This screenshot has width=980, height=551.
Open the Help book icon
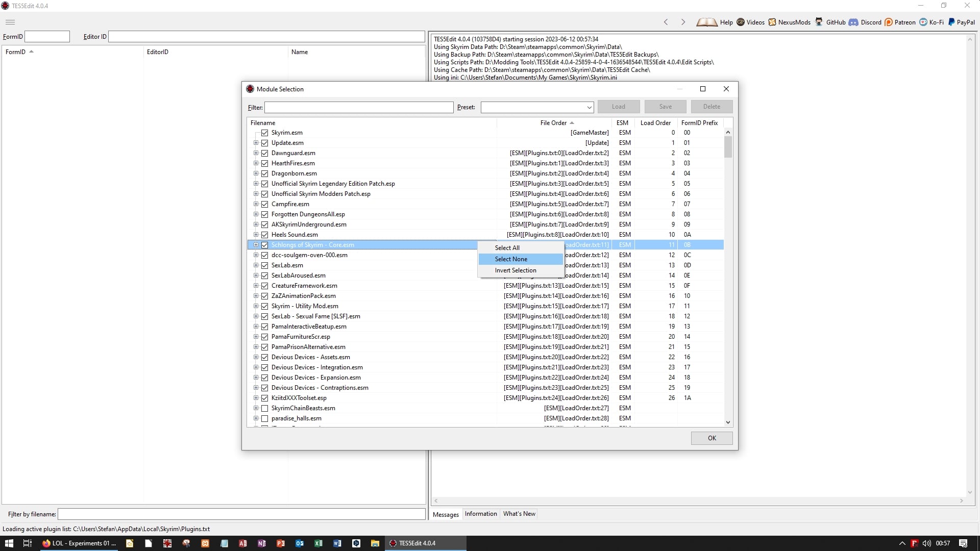click(x=707, y=22)
